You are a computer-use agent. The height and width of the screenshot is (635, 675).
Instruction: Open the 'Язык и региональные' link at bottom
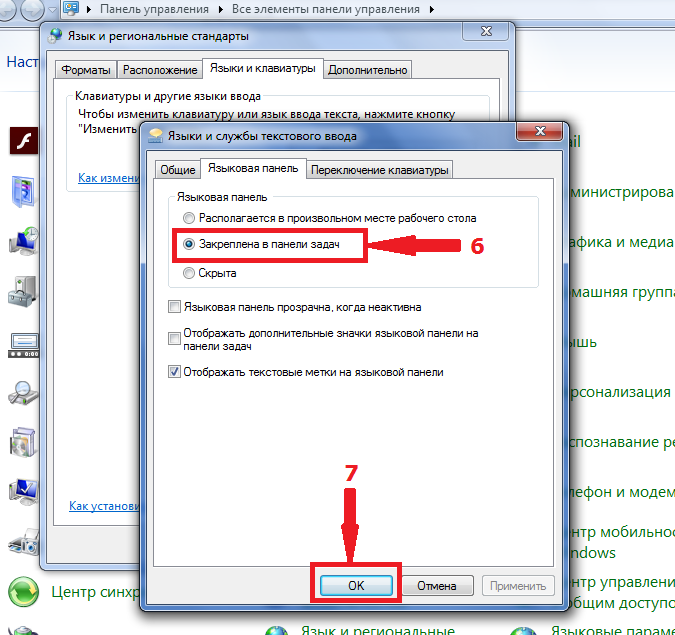pyautogui.click(x=378, y=630)
